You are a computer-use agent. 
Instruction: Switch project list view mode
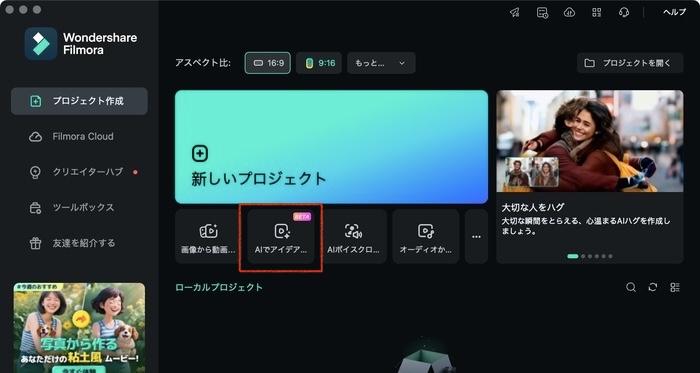coord(675,287)
